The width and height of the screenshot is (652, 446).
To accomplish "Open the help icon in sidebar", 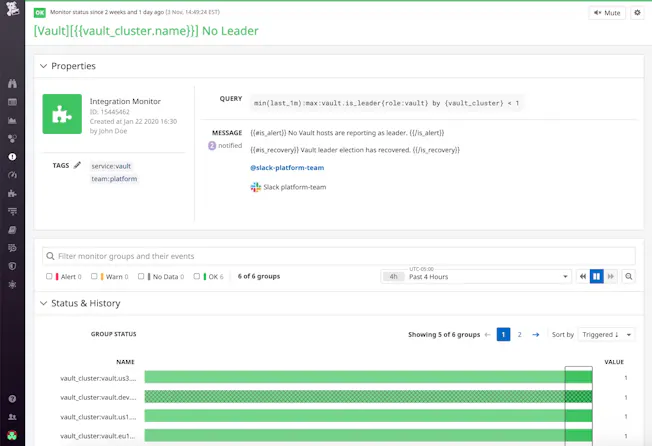I will [12, 396].
